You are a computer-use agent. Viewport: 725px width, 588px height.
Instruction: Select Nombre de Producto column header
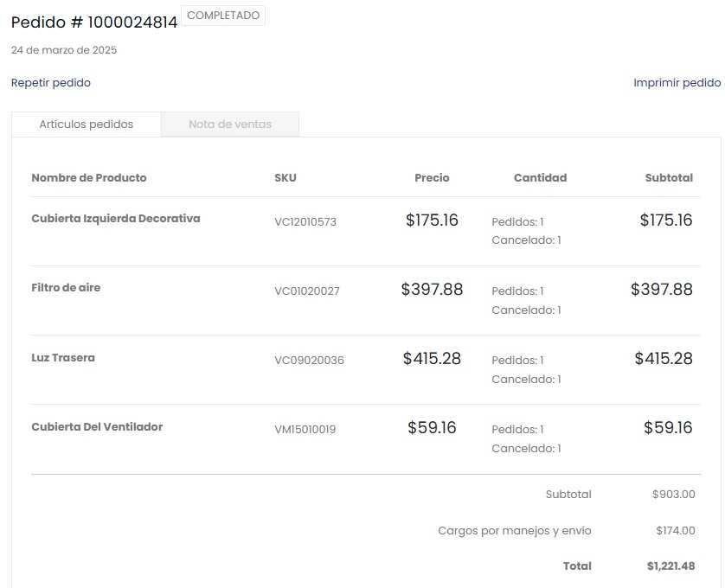pyautogui.click(x=89, y=177)
